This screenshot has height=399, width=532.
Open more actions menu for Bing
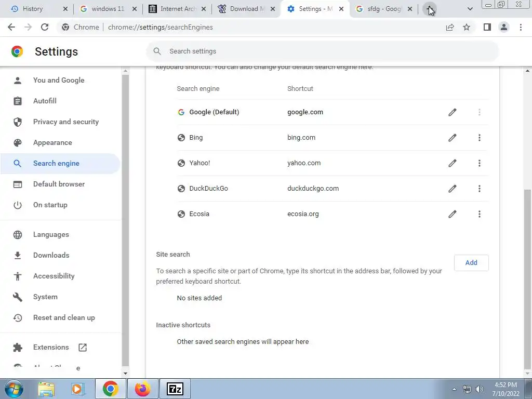point(480,138)
